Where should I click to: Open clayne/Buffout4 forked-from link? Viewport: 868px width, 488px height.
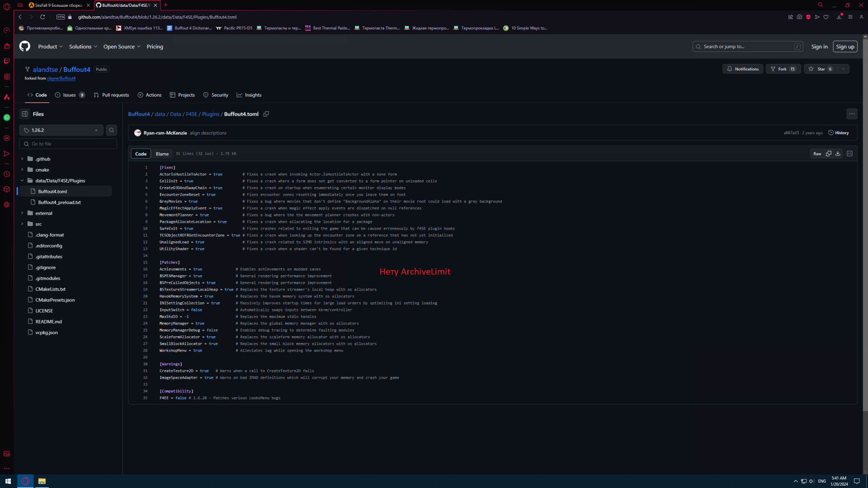click(61, 79)
